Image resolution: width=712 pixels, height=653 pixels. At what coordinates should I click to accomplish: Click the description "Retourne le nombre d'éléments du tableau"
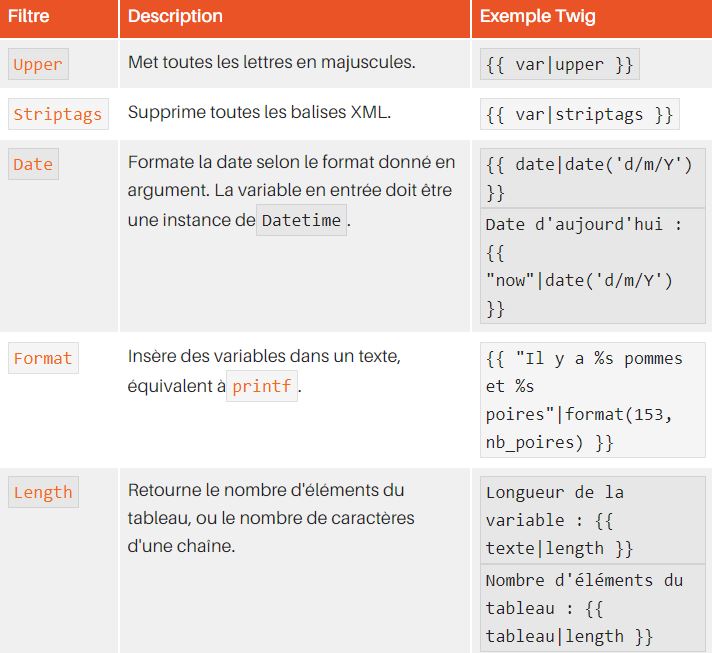270,518
